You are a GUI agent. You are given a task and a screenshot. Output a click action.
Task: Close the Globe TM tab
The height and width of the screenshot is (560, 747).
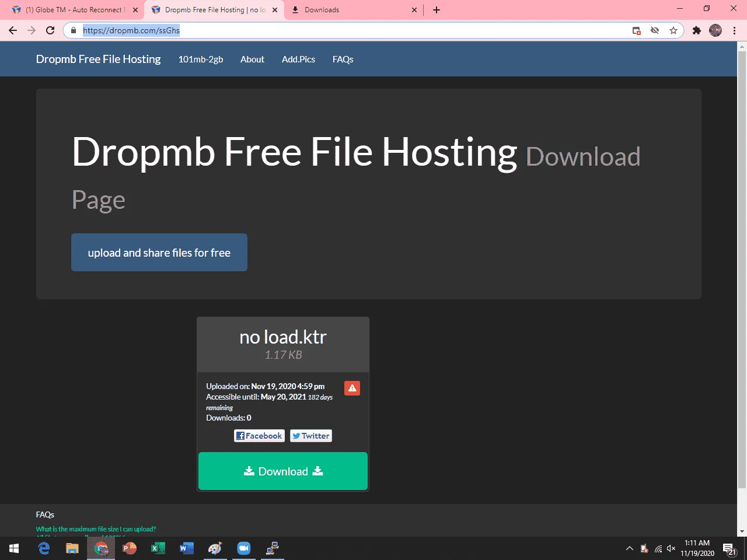click(135, 10)
